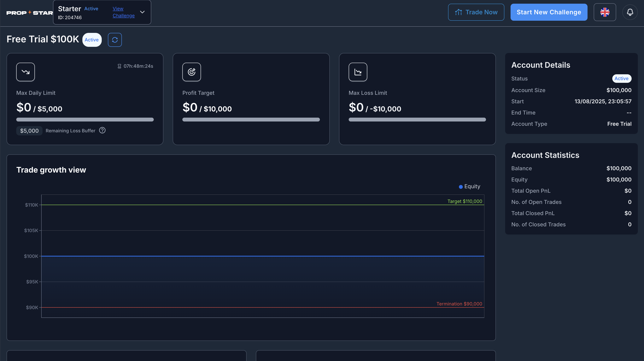Image resolution: width=644 pixels, height=361 pixels.
Task: Click the UK flag language selector
Action: pyautogui.click(x=605, y=12)
